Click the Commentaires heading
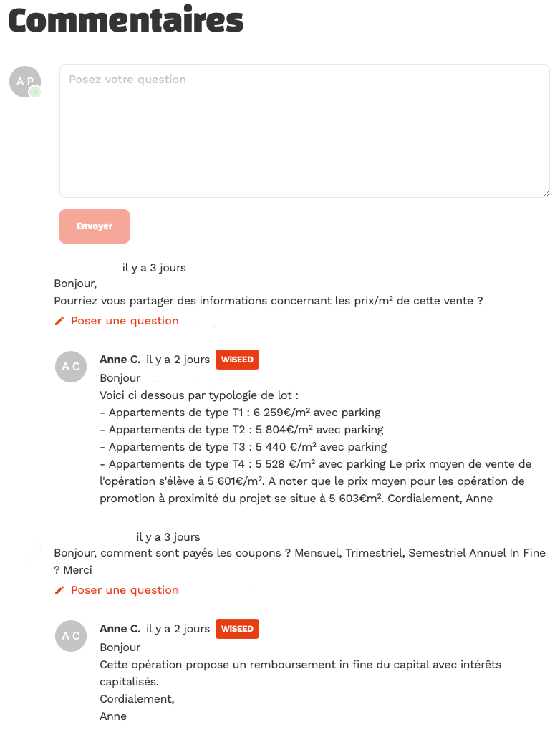 coord(126,20)
